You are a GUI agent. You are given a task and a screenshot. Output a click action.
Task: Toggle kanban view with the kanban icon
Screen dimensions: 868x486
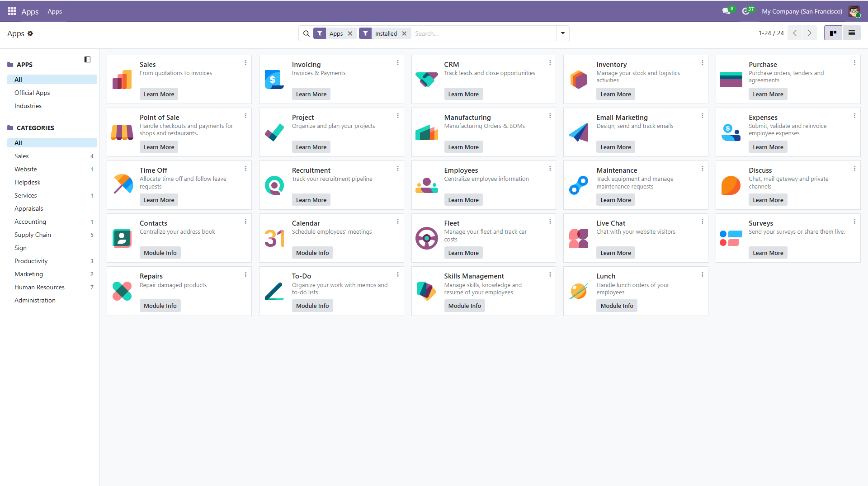coord(833,33)
